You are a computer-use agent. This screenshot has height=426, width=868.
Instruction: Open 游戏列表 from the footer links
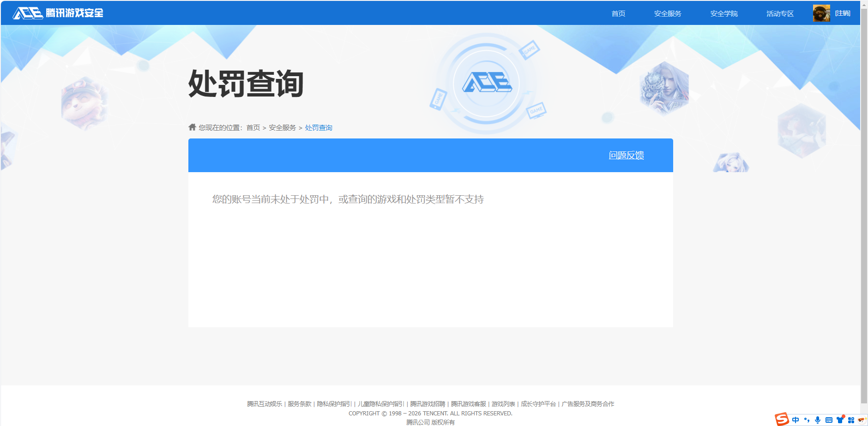click(x=503, y=403)
